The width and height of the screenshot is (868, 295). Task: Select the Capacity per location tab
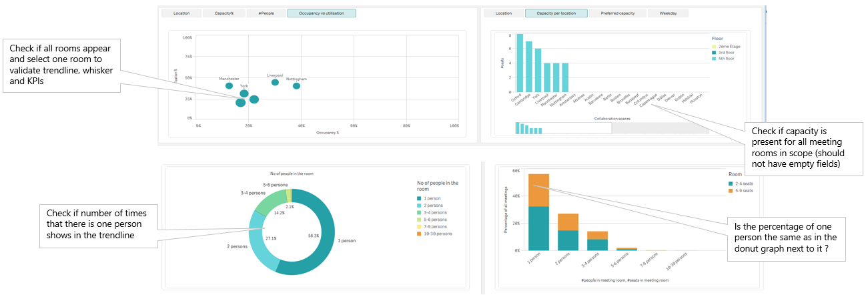[556, 13]
